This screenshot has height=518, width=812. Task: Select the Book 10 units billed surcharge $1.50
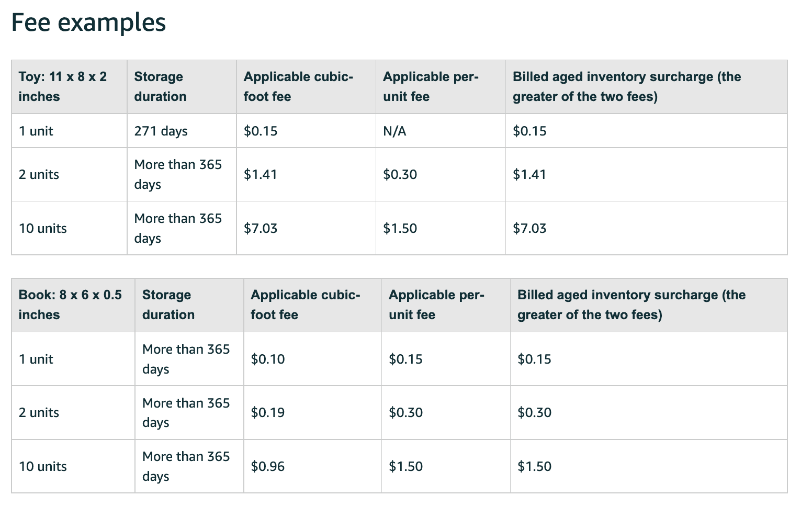(x=534, y=466)
